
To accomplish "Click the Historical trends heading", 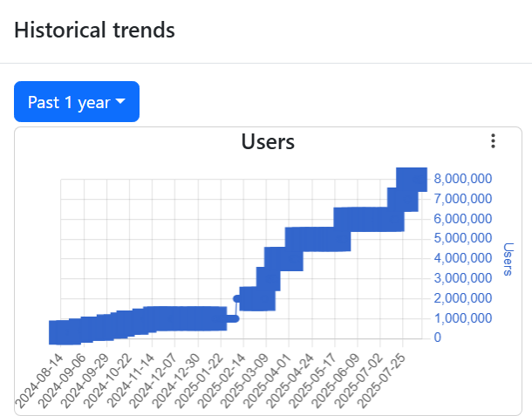I will (x=94, y=30).
